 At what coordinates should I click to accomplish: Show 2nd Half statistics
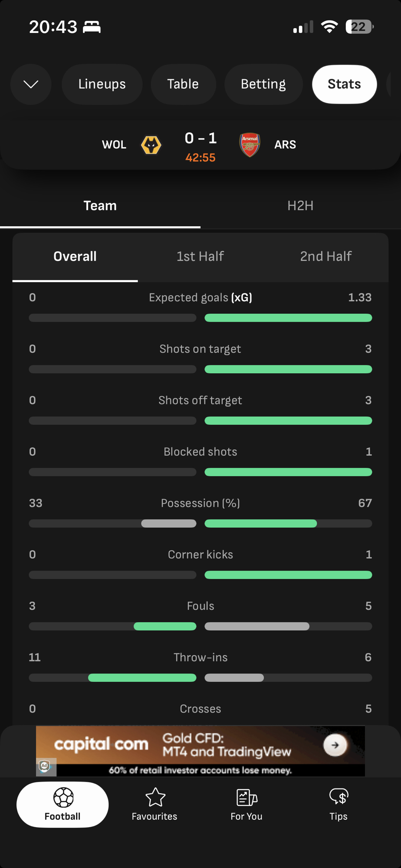click(325, 256)
